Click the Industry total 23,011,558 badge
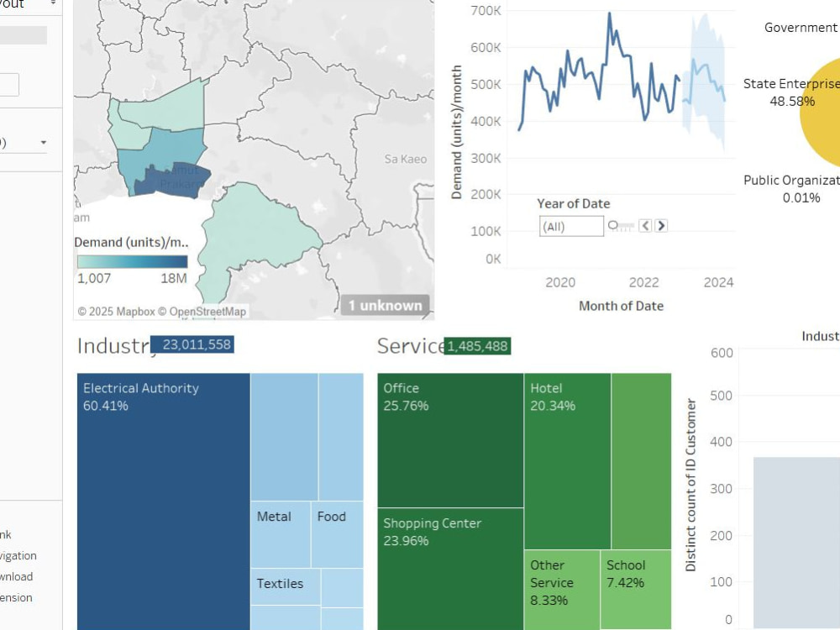The height and width of the screenshot is (630, 840). (192, 344)
